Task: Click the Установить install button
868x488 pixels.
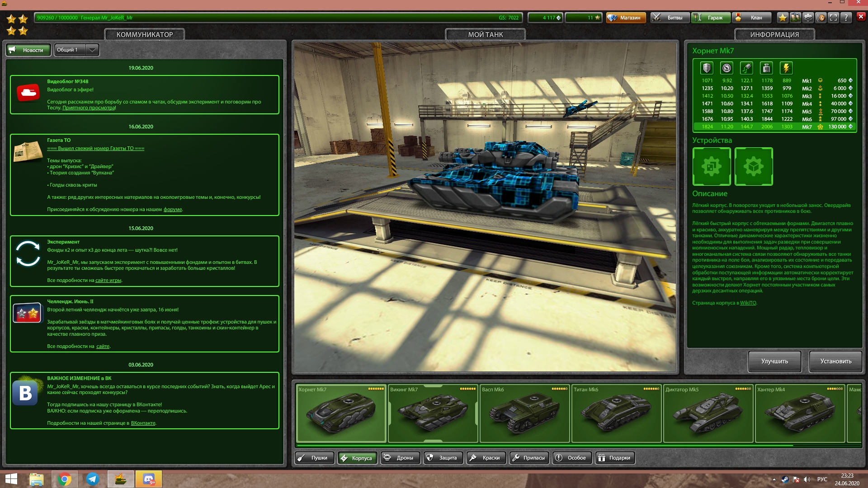Action: point(835,361)
